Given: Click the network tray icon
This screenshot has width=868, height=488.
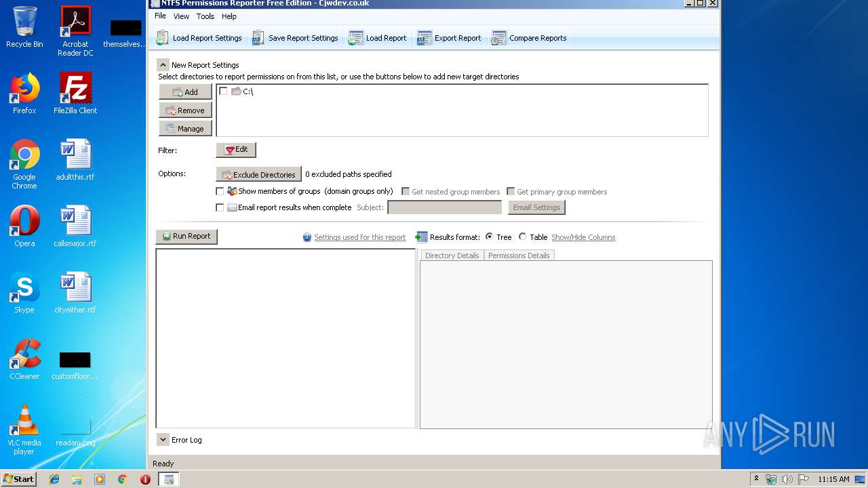Looking at the screenshot, I should (771, 479).
